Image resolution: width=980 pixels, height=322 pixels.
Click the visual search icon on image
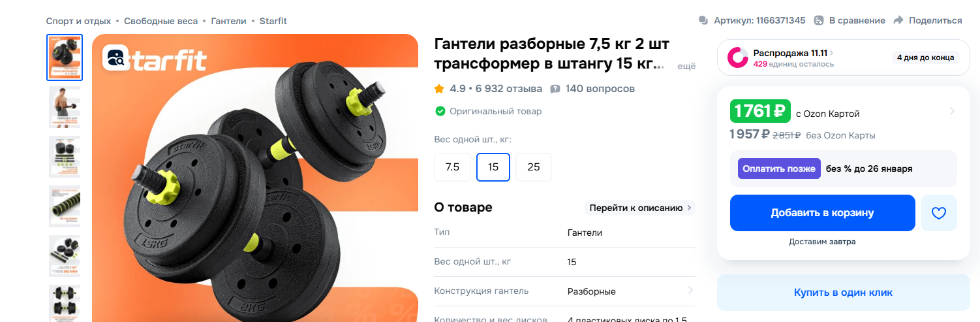tap(117, 57)
